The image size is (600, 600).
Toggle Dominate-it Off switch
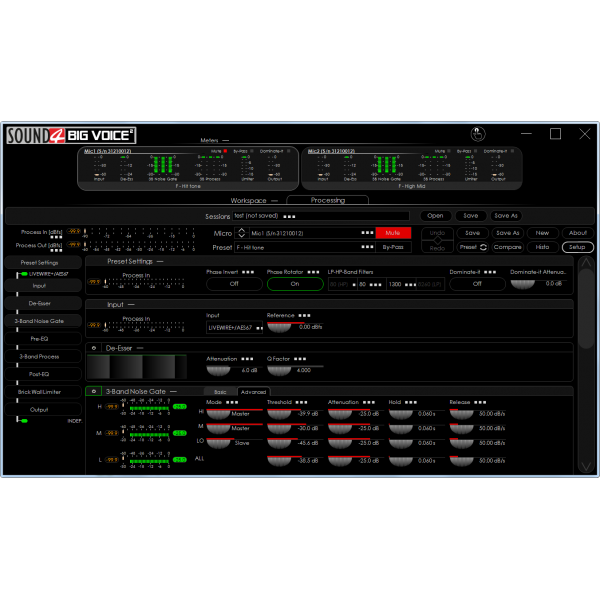point(477,284)
